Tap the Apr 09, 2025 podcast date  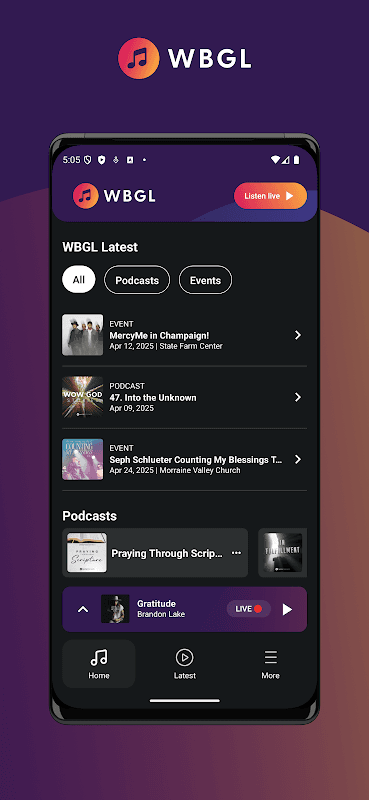[x=132, y=408]
